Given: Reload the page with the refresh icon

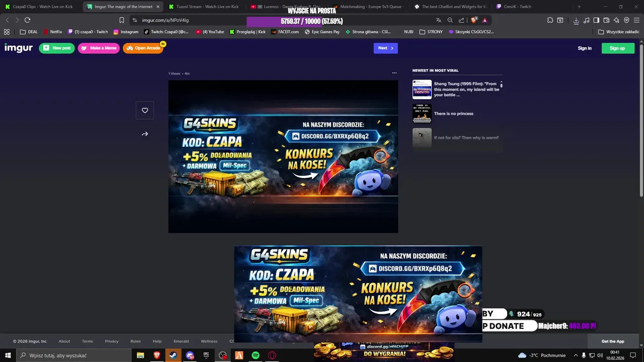Looking at the screenshot, I should click(27, 20).
